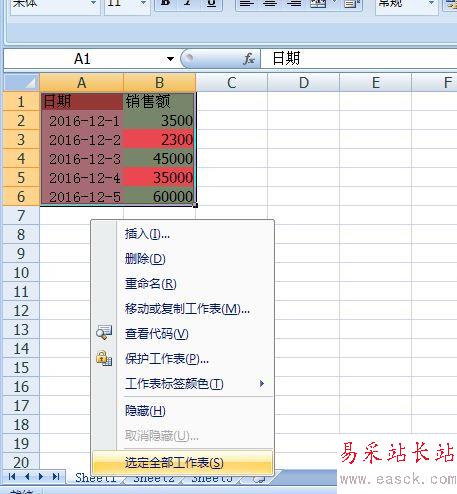Jump to first sheet navigation arrow
The height and width of the screenshot is (494, 457).
[x=12, y=477]
